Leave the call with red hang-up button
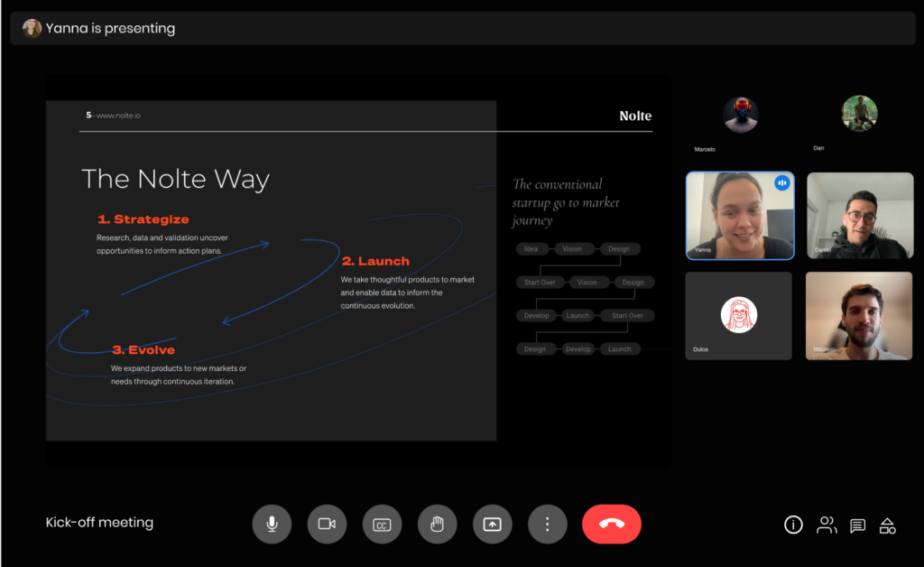Screen dimensions: 924x567 [611, 524]
